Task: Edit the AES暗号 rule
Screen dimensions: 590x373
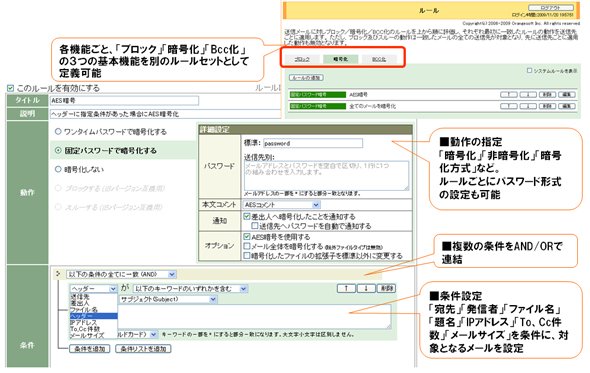Action: pyautogui.click(x=566, y=94)
